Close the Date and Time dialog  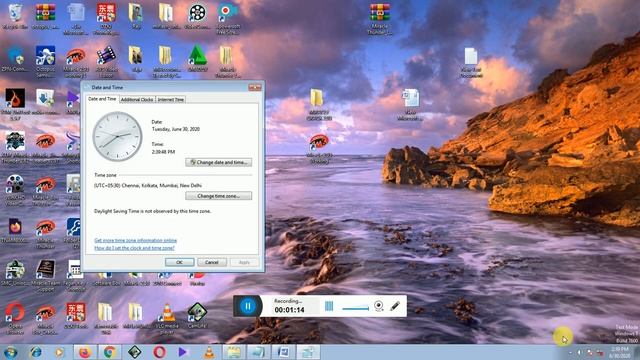click(x=255, y=87)
